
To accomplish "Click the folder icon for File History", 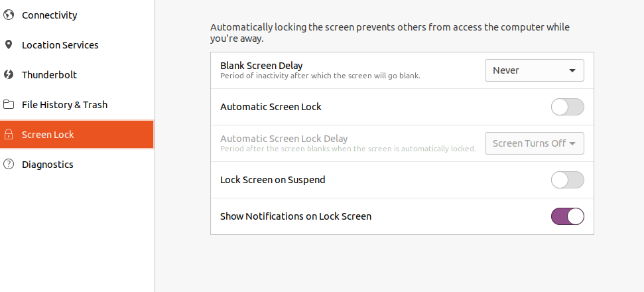I will (x=8, y=104).
